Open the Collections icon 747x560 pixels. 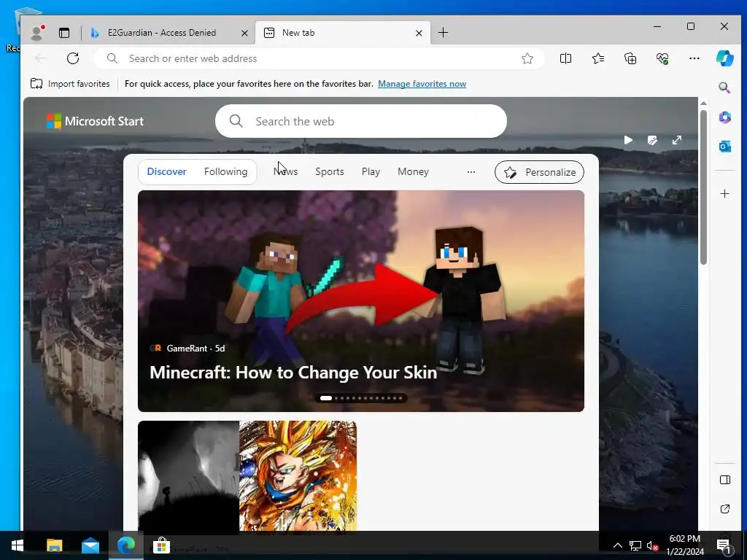click(x=630, y=58)
